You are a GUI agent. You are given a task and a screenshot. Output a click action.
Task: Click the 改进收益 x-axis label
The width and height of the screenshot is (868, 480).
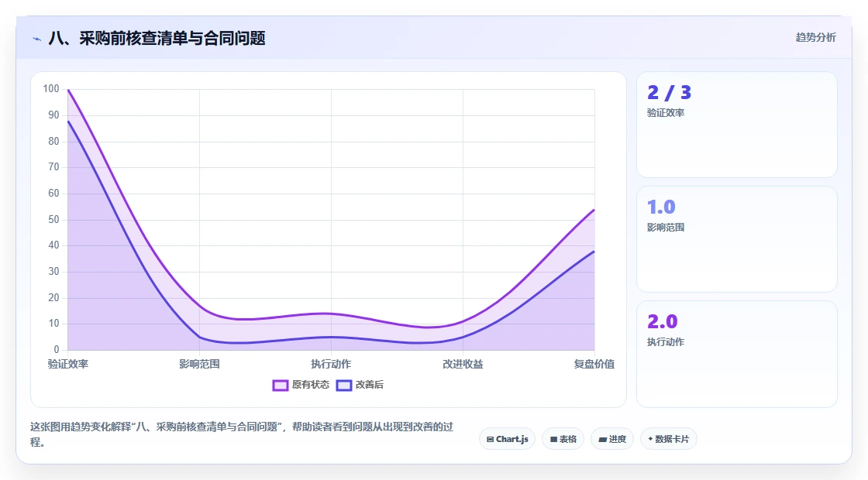tap(463, 364)
